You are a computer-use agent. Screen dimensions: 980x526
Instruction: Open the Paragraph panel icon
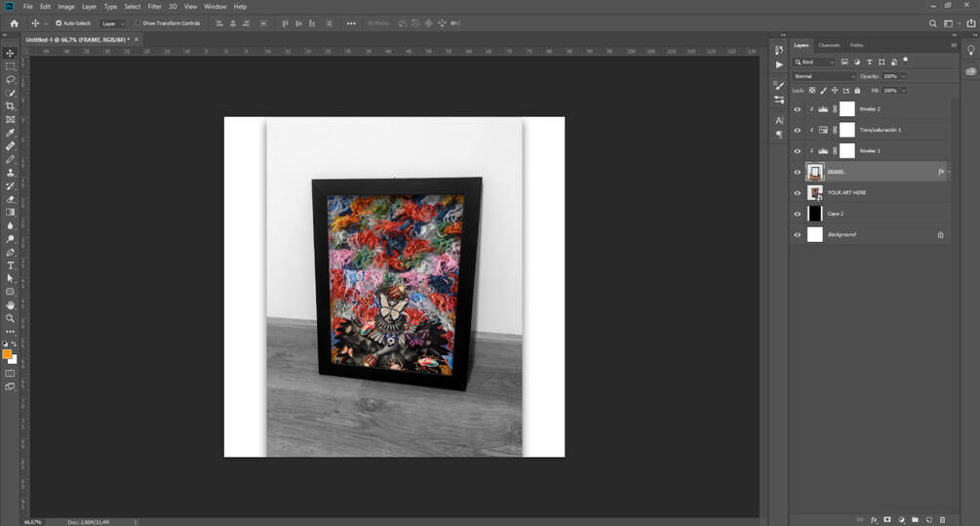[779, 134]
